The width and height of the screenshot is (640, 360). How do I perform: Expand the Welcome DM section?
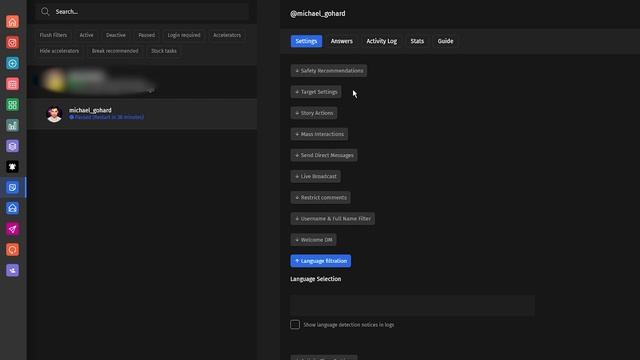pos(313,240)
